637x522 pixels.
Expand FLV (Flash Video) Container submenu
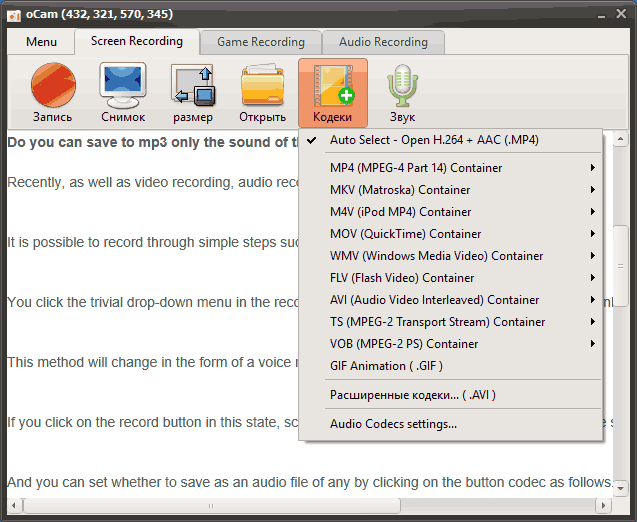coord(450,277)
